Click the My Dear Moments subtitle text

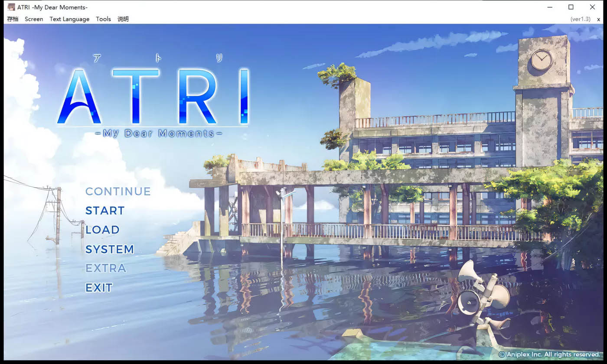coord(159,133)
